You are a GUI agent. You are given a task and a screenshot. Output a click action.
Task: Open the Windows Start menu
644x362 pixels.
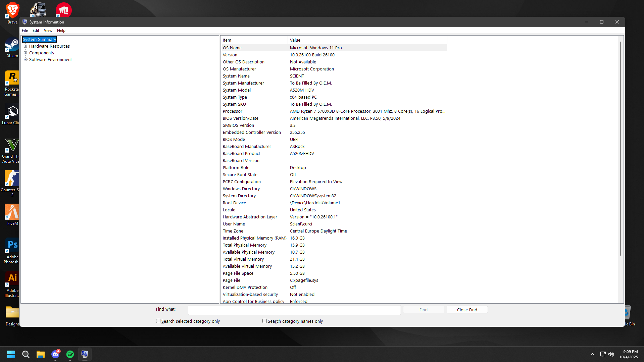pyautogui.click(x=11, y=354)
